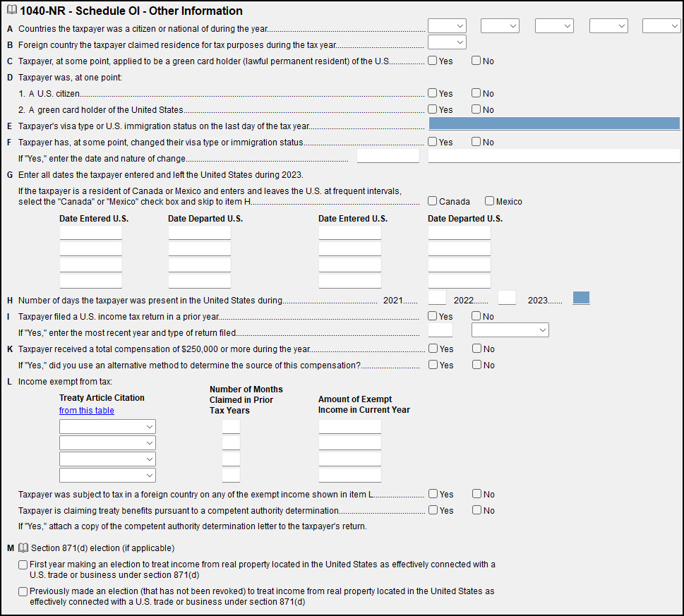The image size is (684, 616).
Task: Click the date of visa change field on line F
Action: pos(388,156)
